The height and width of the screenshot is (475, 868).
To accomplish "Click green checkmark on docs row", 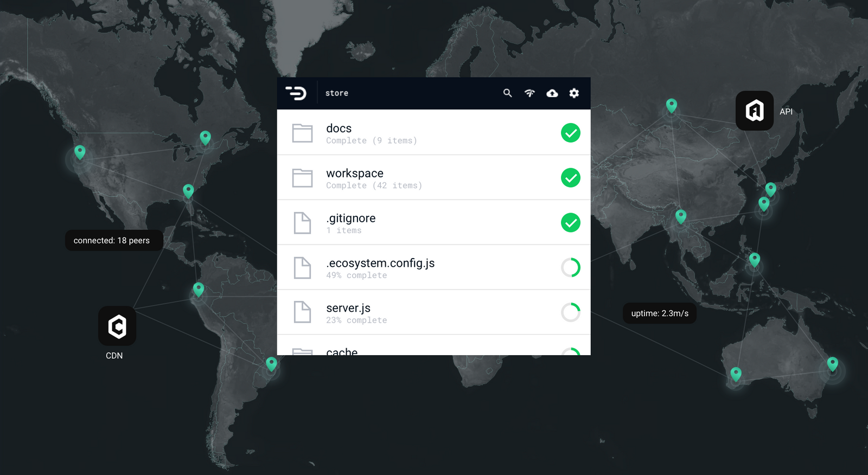I will pyautogui.click(x=570, y=133).
